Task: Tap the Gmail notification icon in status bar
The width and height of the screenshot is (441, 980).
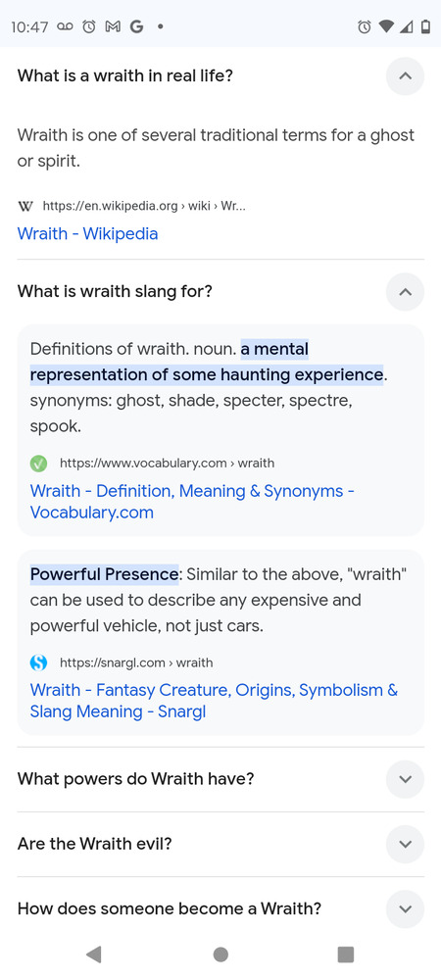Action: (x=113, y=26)
